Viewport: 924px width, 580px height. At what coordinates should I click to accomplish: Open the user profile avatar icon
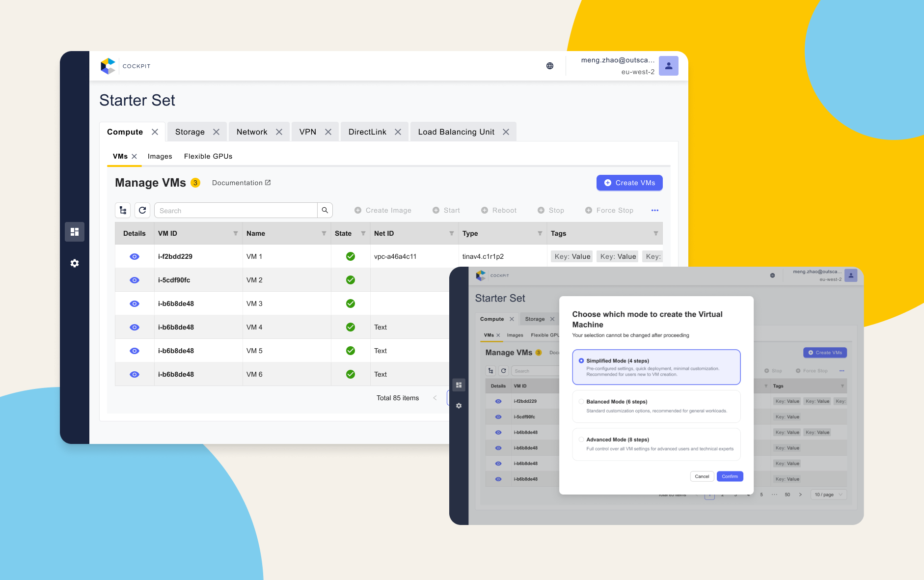668,66
